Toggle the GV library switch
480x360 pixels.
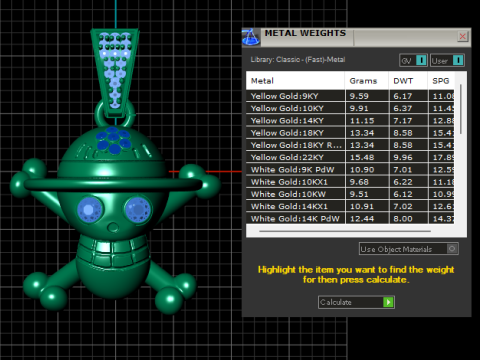click(x=413, y=61)
